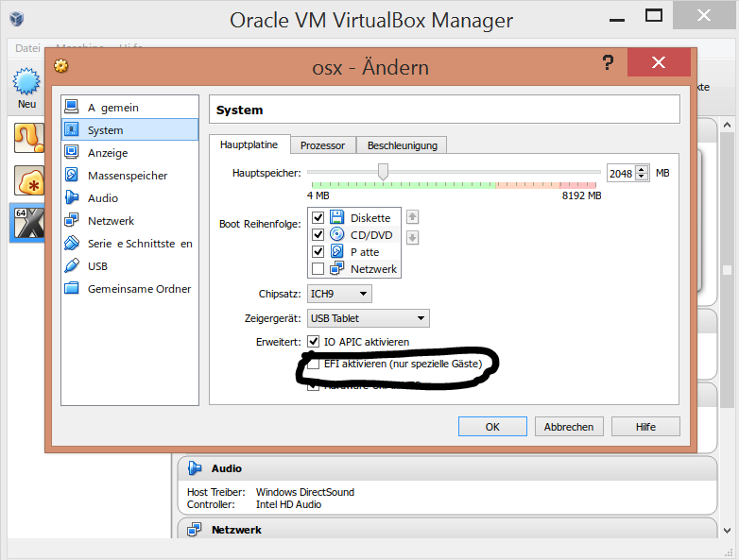Viewport: 739px width, 560px height.
Task: Open Gemeinsame Ordner folder icon
Action: click(x=72, y=288)
